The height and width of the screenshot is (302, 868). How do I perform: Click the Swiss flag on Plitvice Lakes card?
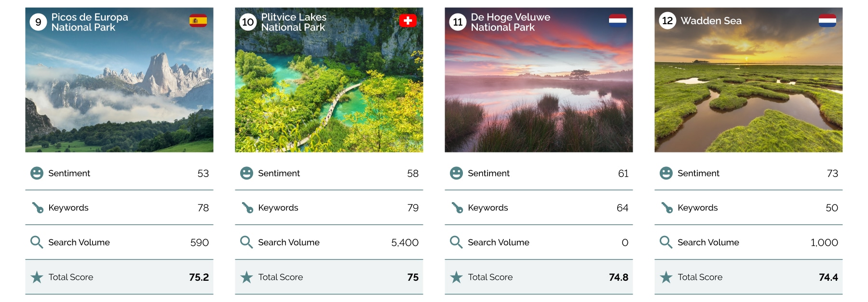coord(407,21)
